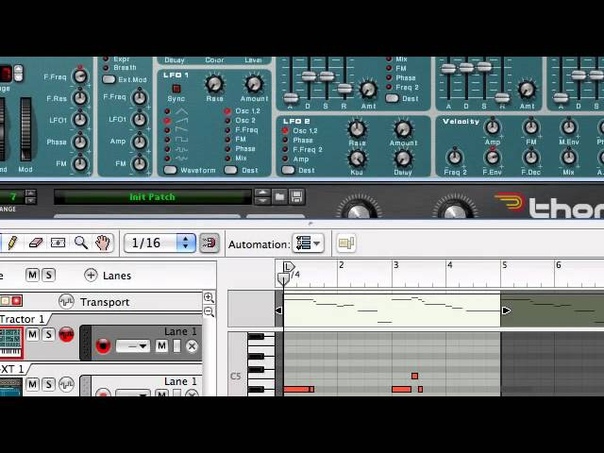Mute the NN-XT 1 track

tap(32, 384)
